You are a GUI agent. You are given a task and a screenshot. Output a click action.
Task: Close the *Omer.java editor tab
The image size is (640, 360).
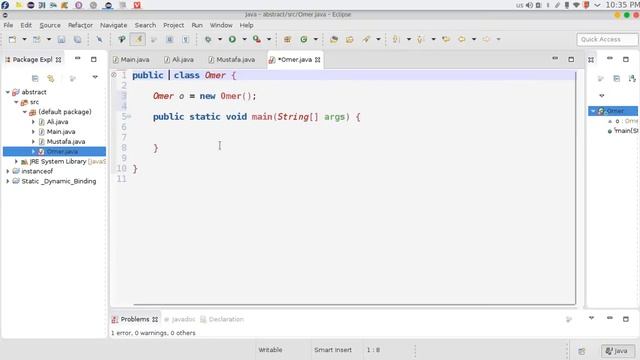(318, 60)
